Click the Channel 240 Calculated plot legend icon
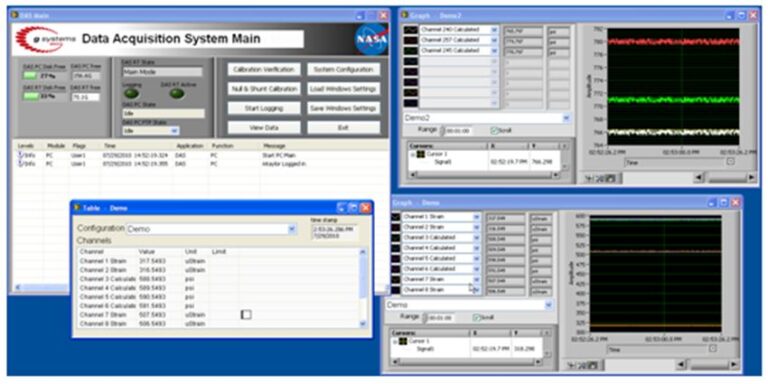 410,30
